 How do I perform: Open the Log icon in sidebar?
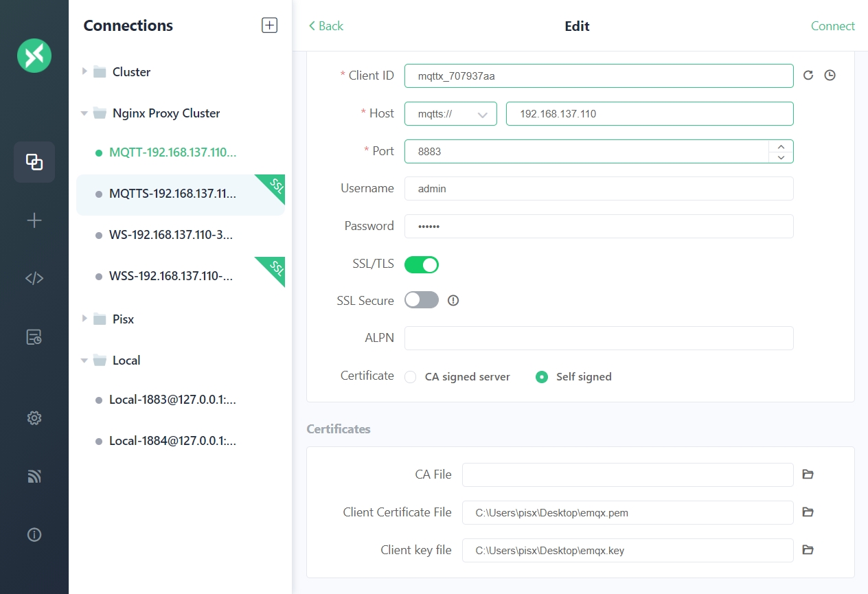[34, 336]
